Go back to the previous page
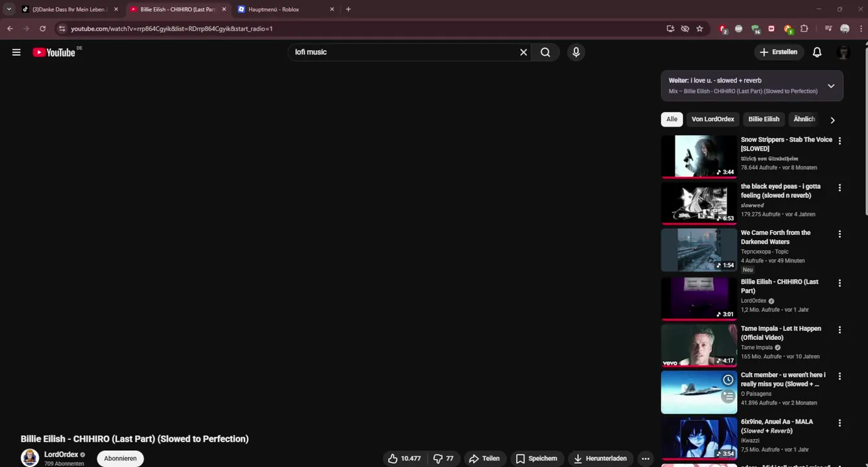Viewport: 868px width, 467px height. coord(10,29)
